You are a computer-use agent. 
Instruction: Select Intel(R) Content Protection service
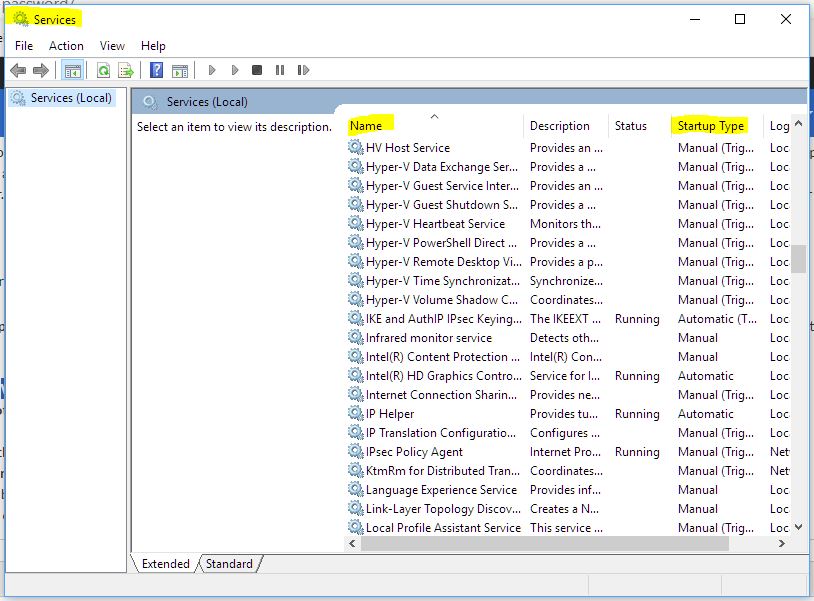pos(568,357)
